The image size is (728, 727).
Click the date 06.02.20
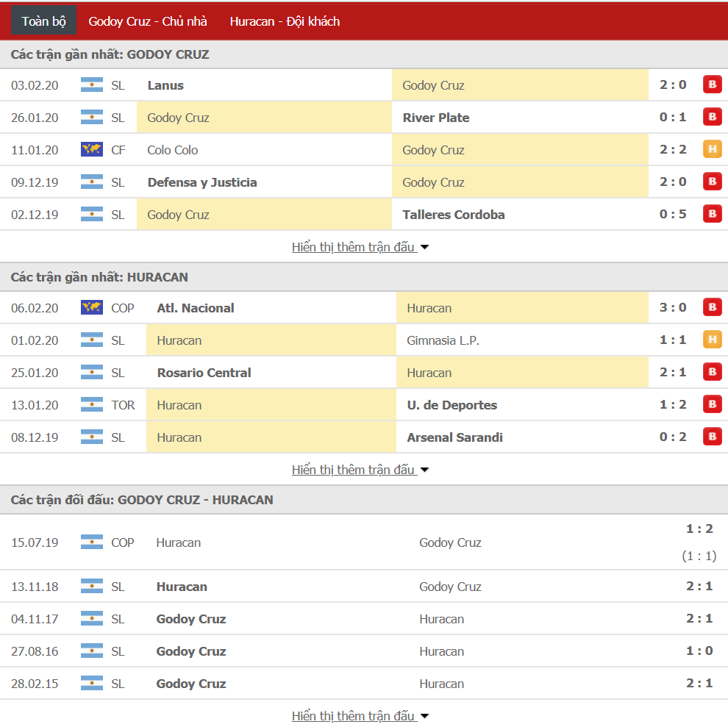pos(35,308)
